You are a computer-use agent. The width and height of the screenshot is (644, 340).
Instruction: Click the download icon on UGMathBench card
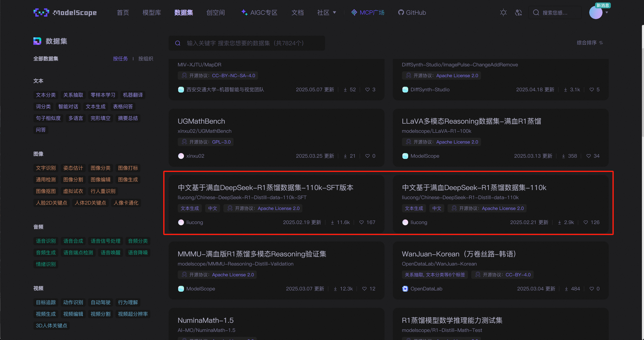[x=345, y=156]
